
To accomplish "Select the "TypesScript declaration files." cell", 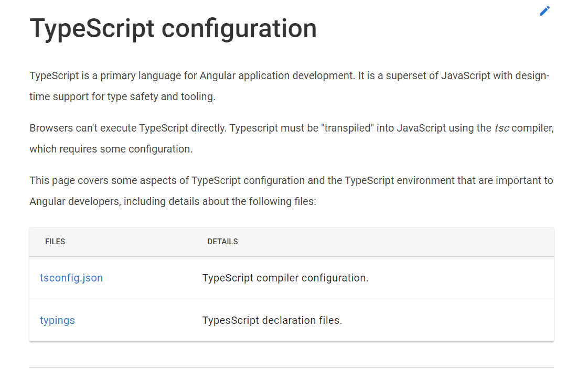I will 272,320.
